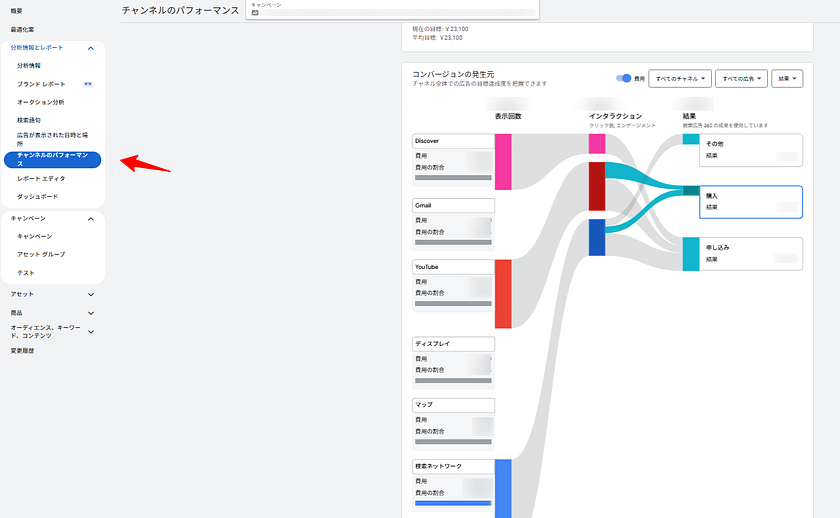The width and height of the screenshot is (840, 518).
Task: Open the 結果 filter dropdown
Action: pyautogui.click(x=788, y=78)
